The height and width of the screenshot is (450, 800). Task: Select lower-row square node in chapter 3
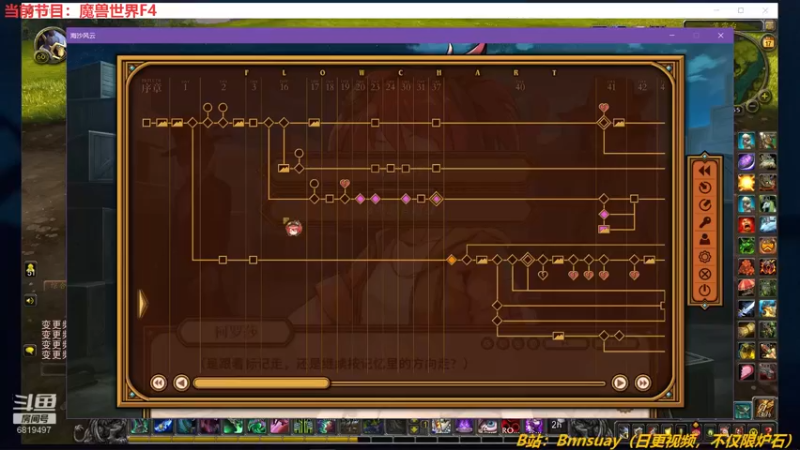coord(253,260)
